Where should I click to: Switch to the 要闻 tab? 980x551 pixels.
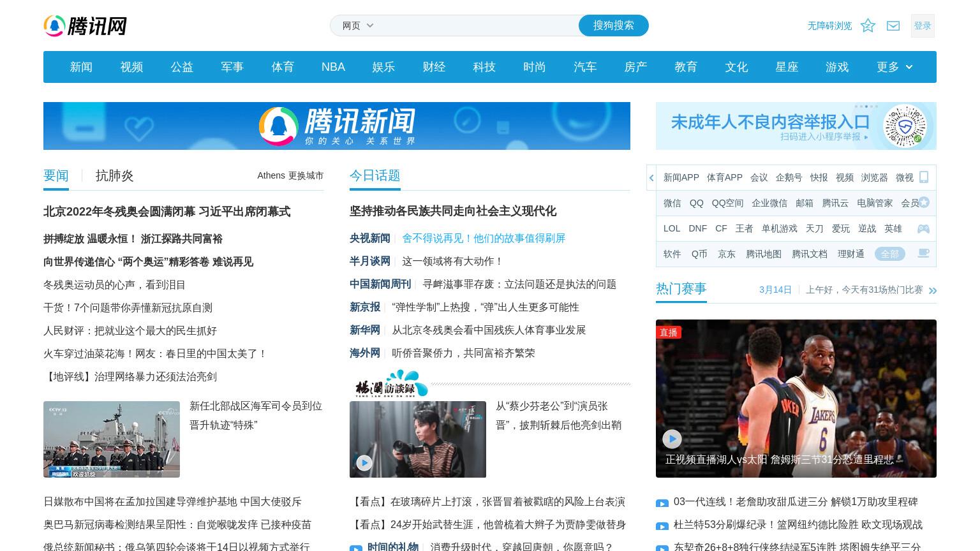(56, 175)
